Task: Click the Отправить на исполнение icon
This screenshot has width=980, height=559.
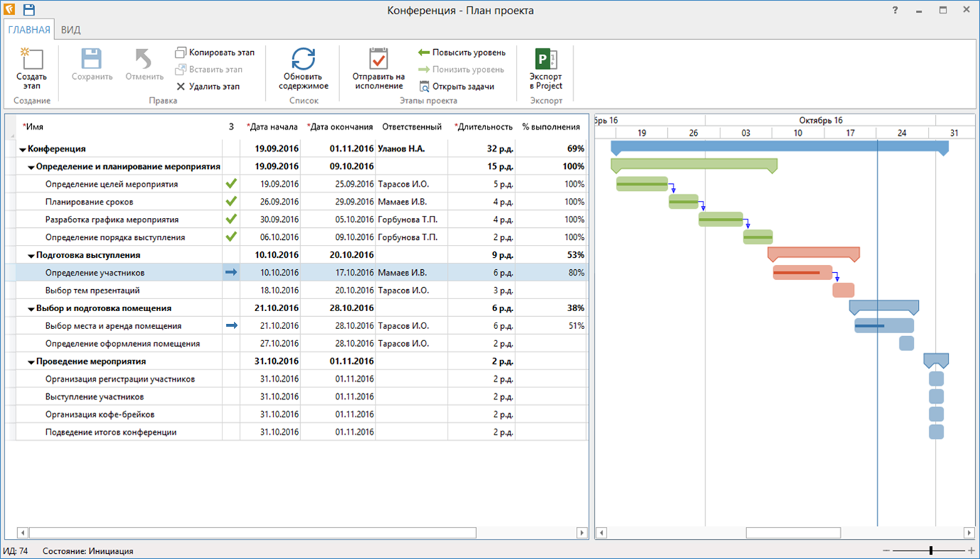Action: [378, 58]
